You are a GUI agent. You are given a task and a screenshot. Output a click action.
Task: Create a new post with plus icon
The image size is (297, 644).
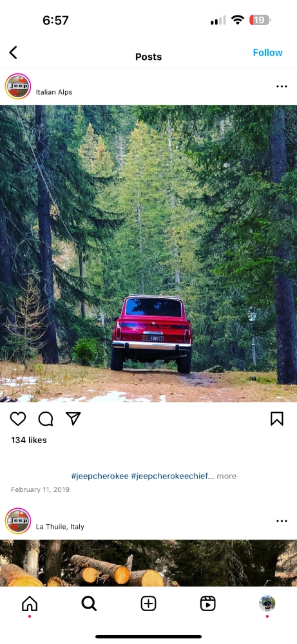[148, 604]
